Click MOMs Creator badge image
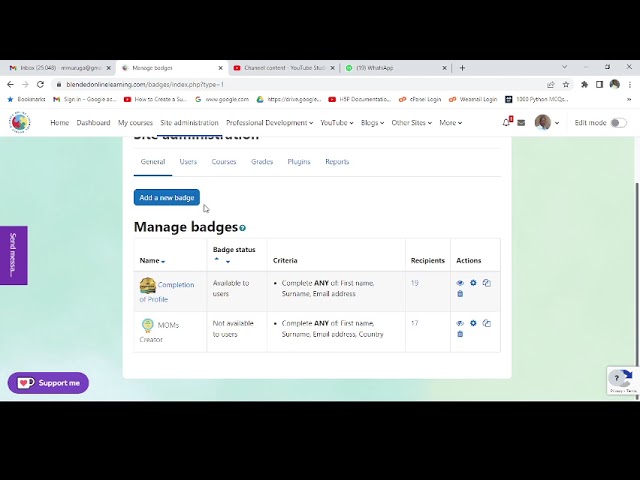 pyautogui.click(x=148, y=325)
